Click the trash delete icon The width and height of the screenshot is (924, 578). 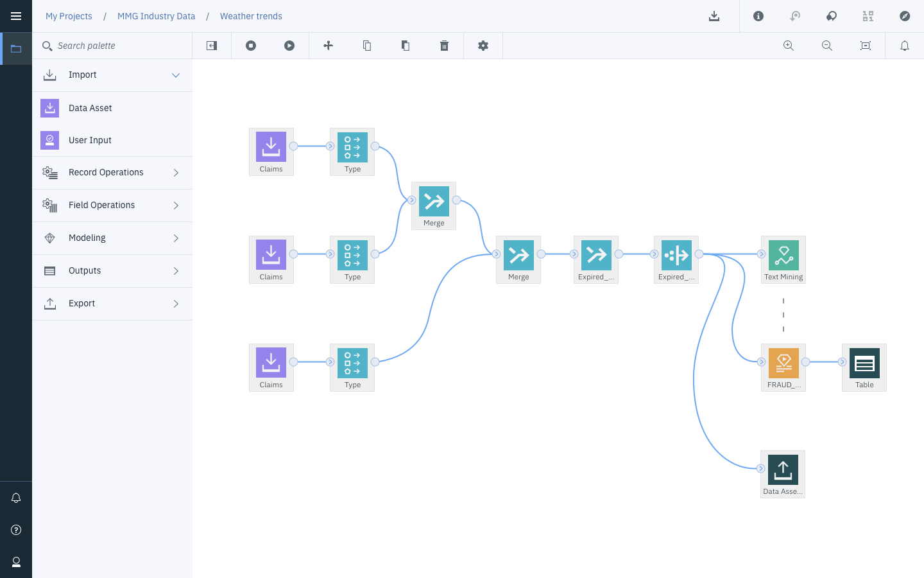pos(444,46)
